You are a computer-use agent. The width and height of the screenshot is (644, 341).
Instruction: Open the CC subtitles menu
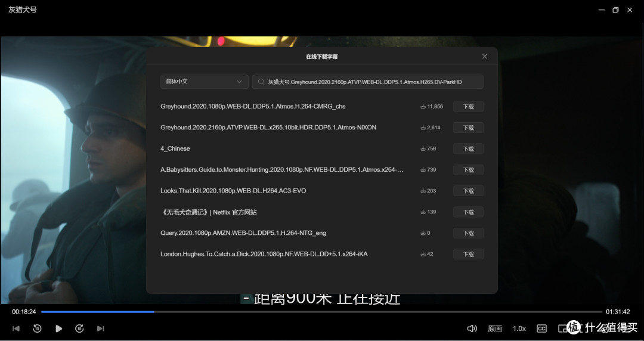541,328
